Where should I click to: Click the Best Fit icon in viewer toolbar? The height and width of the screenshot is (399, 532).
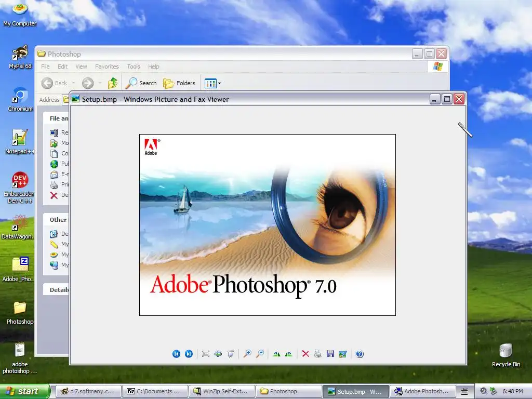(205, 354)
